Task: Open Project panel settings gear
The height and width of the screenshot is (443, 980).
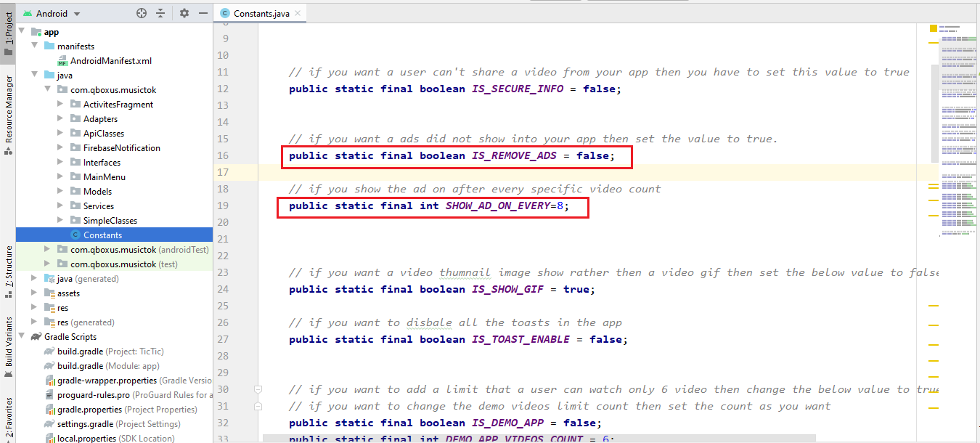Action: (x=184, y=13)
